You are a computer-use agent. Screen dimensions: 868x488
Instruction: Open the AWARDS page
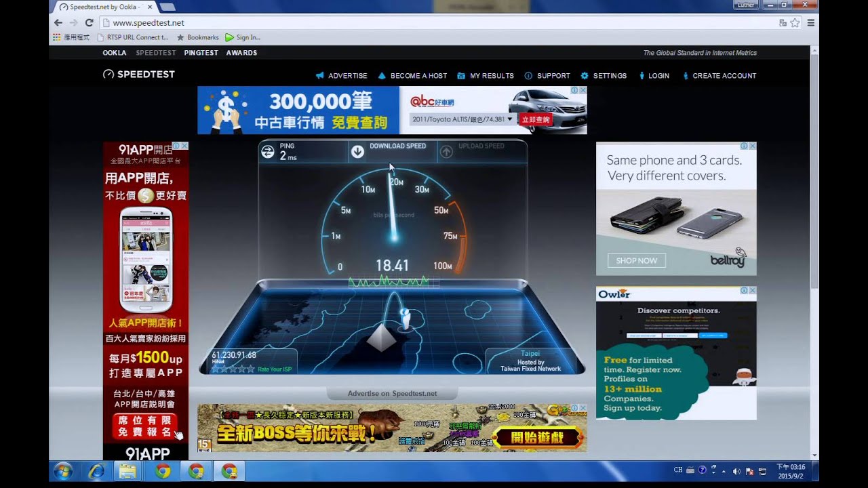[241, 53]
